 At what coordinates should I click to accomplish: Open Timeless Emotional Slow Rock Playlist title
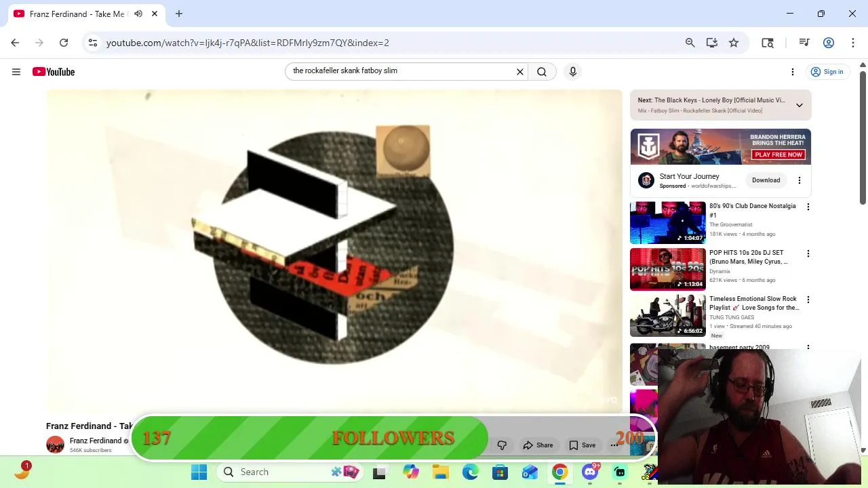754,303
